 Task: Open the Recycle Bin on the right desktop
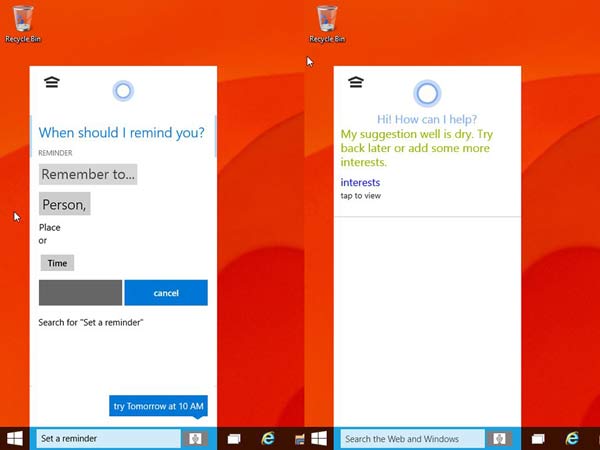327,24
